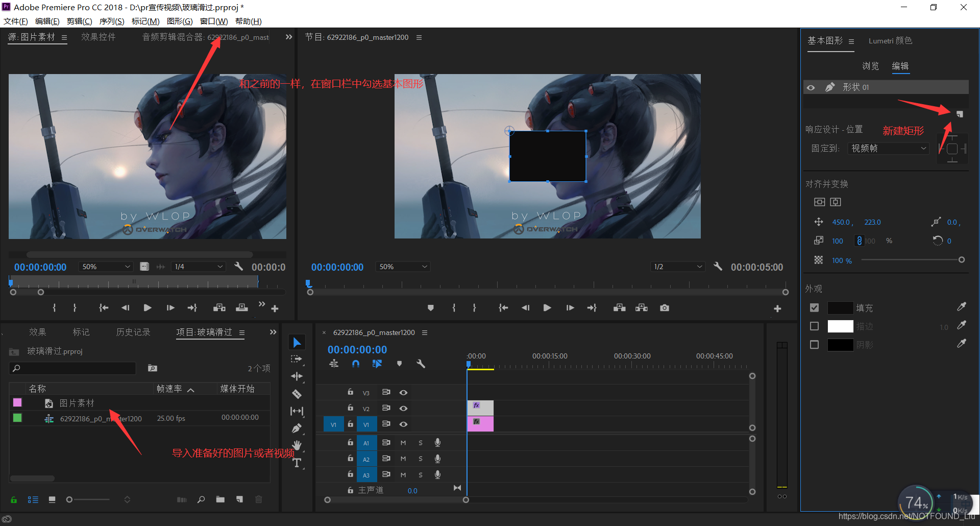Screen dimensions: 980x526
Task: Select the Selection tool arrow
Action: coord(297,342)
